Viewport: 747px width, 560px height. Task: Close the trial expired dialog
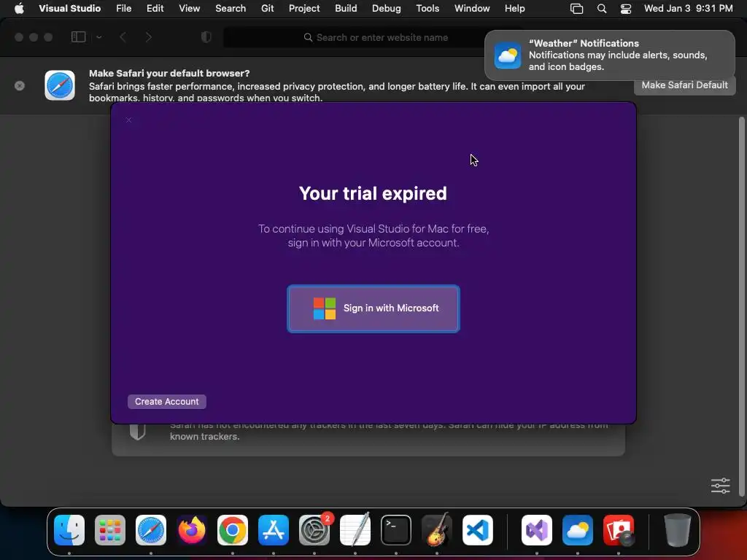tap(128, 120)
